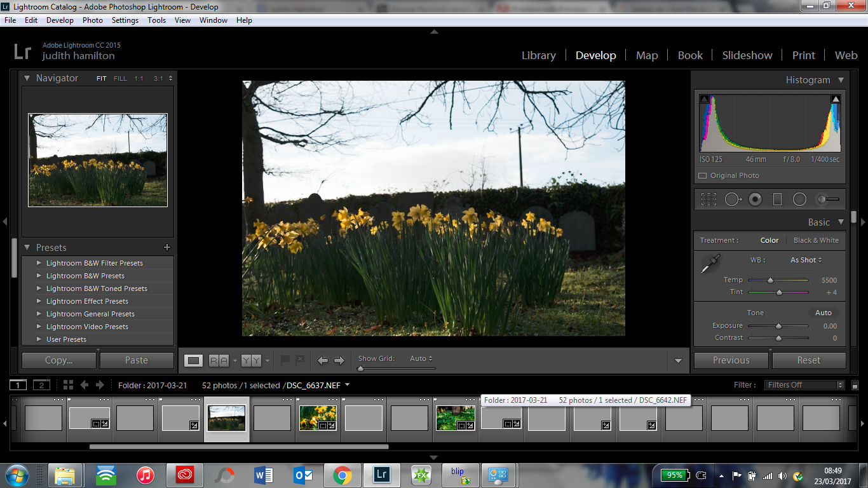868x488 pixels.
Task: Select the Radial Filter tool
Action: click(799, 199)
